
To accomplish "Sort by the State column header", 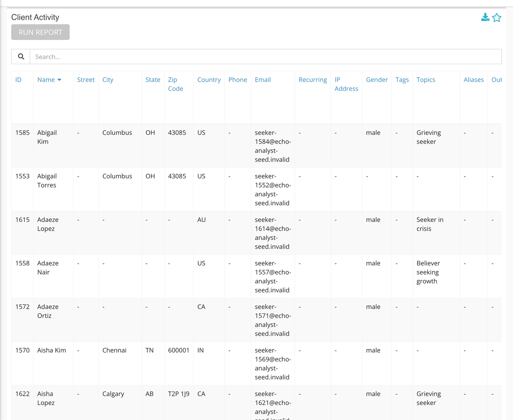I will click(x=153, y=79).
